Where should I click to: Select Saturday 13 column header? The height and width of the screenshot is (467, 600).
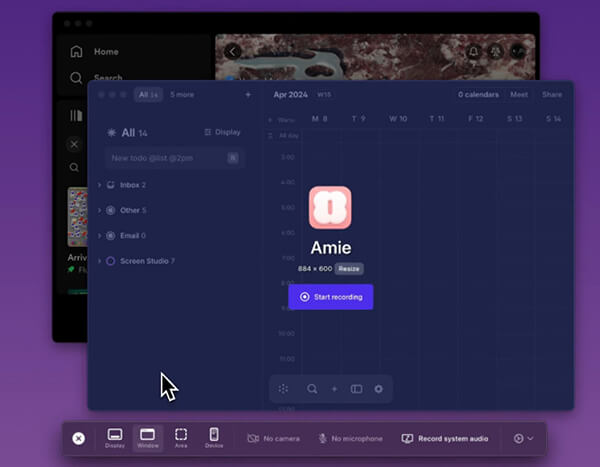tap(515, 119)
